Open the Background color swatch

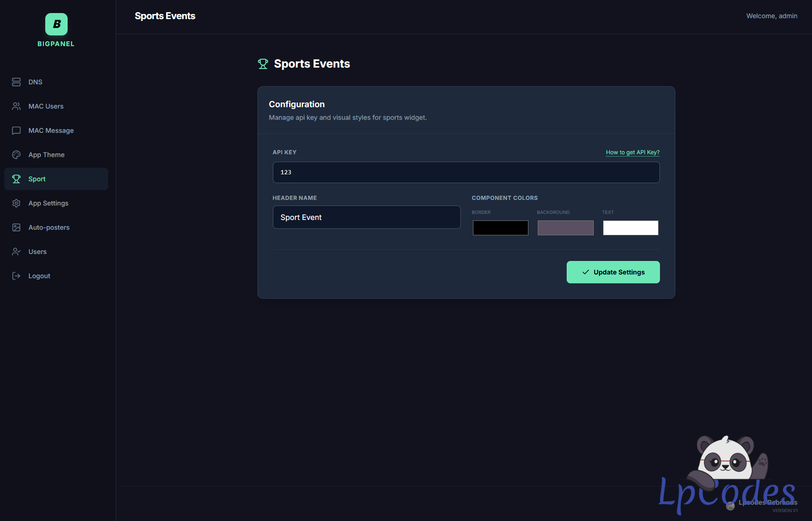(565, 228)
